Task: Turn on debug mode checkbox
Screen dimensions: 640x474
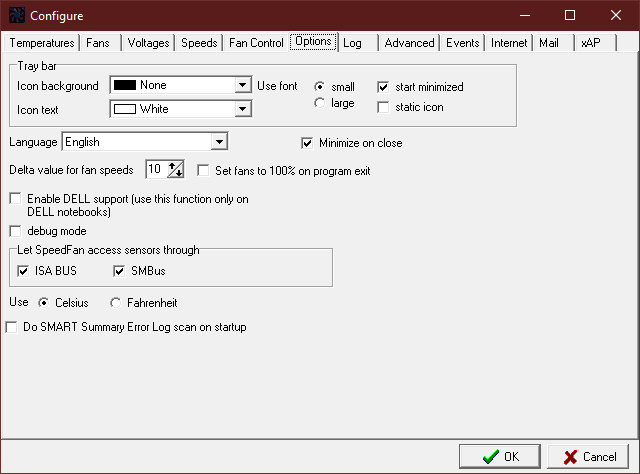Action: [15, 231]
